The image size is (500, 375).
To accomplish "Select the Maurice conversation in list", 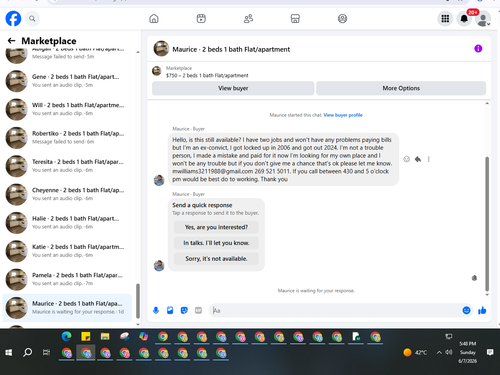I will [67, 307].
